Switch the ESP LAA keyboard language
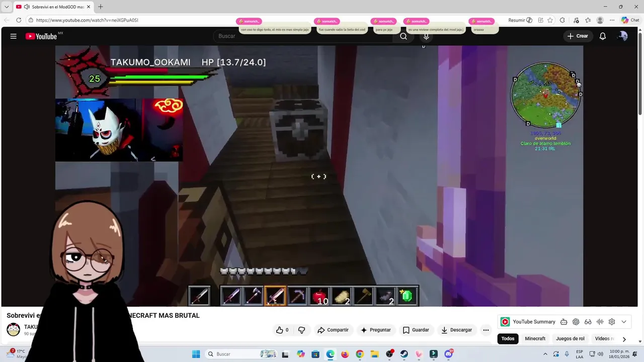644x362 pixels. [580, 354]
